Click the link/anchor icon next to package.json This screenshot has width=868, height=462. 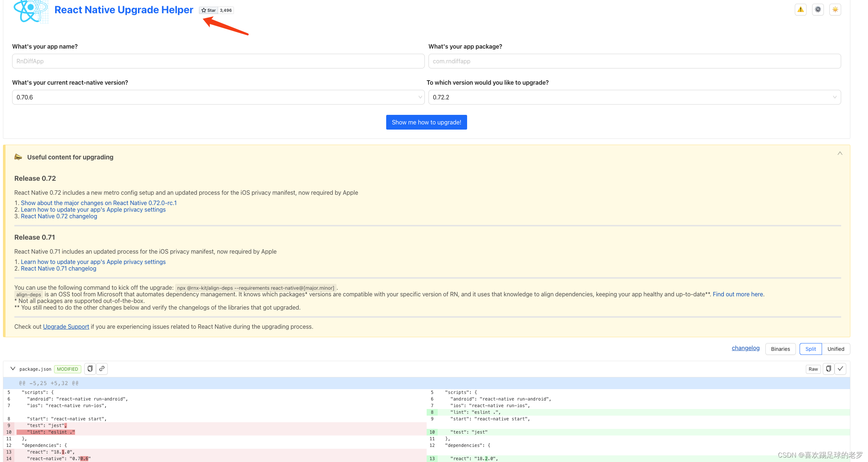[x=102, y=368]
